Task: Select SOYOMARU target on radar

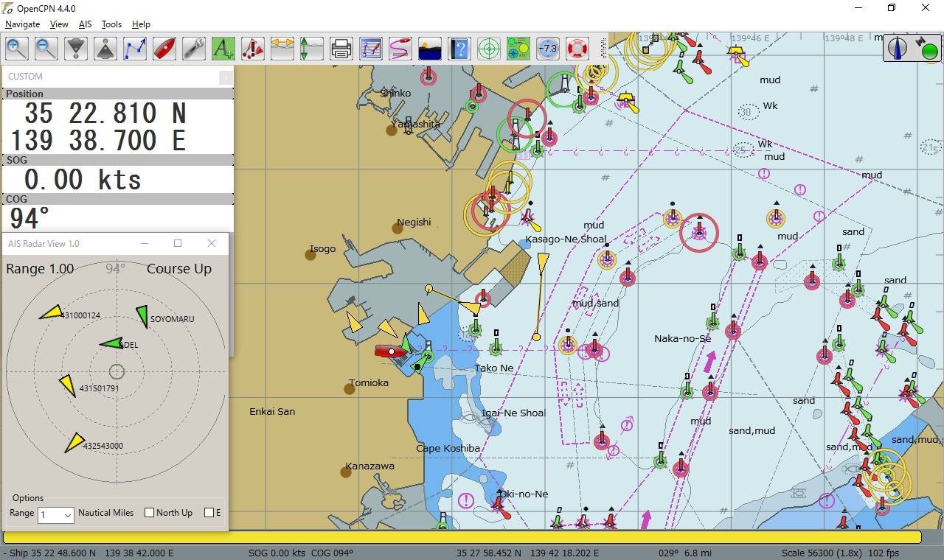Action: click(x=142, y=316)
